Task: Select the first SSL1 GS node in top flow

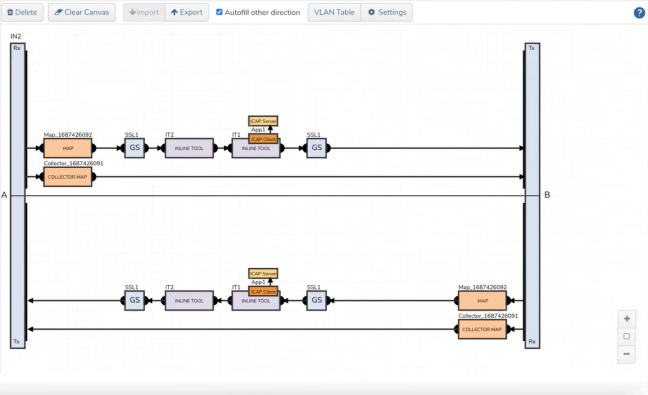Action: pyautogui.click(x=135, y=148)
